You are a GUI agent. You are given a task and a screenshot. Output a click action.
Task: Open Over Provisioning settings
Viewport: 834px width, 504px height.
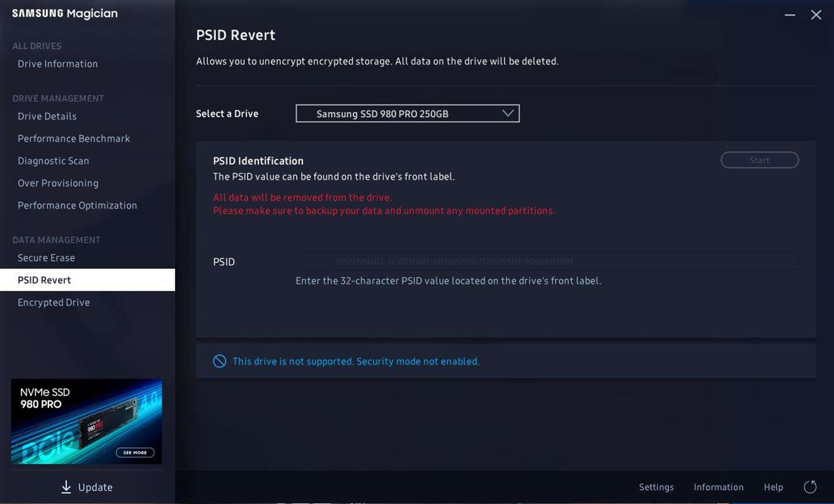tap(58, 183)
